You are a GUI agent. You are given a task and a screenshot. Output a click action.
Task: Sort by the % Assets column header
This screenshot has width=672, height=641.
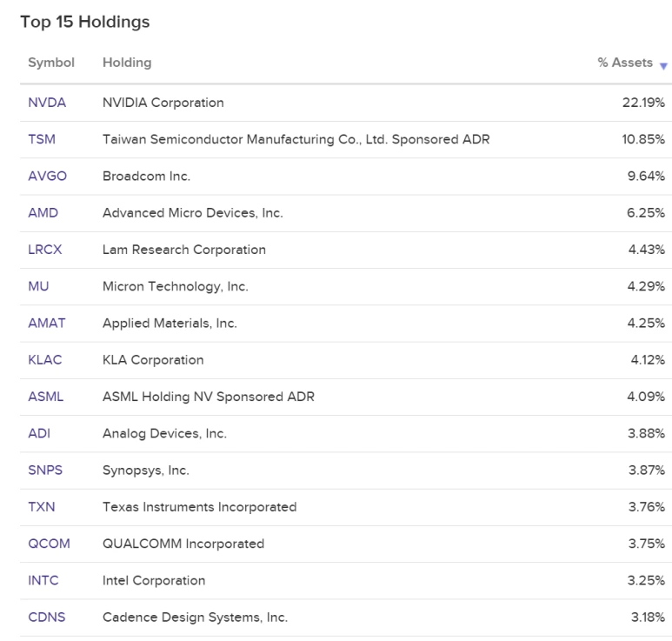pos(625,63)
